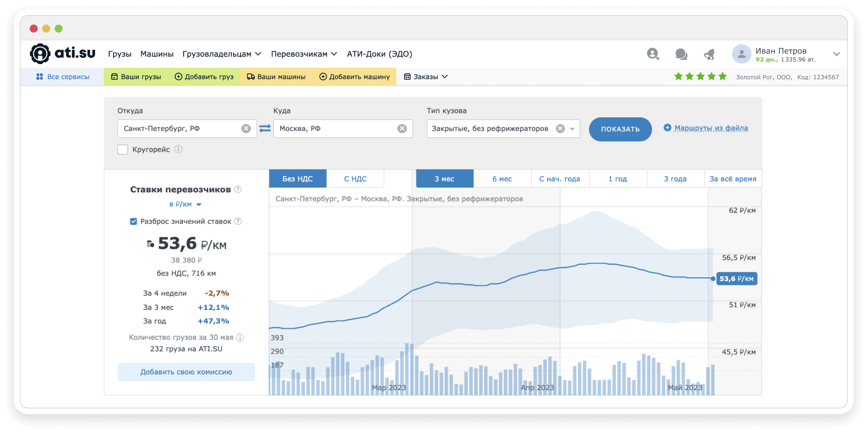Click the ПОКАЗАТЬ button

[620, 129]
